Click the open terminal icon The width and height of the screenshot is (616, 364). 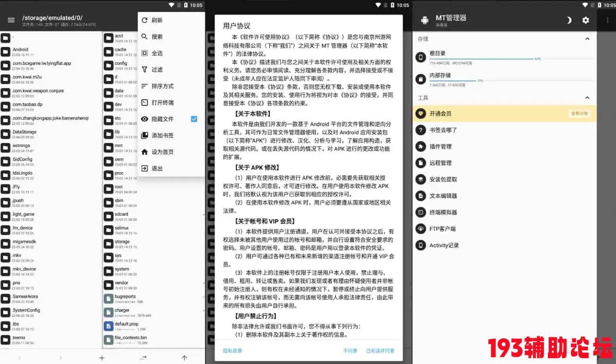[144, 102]
